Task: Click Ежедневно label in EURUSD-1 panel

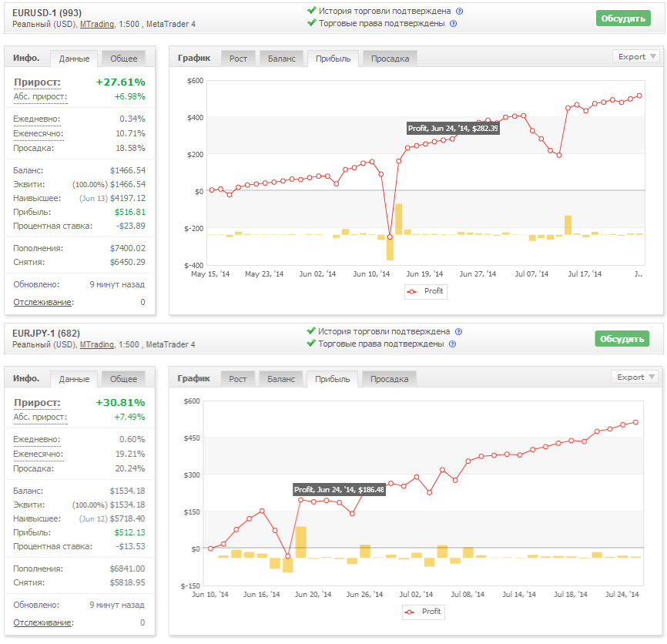Action: pos(36,119)
